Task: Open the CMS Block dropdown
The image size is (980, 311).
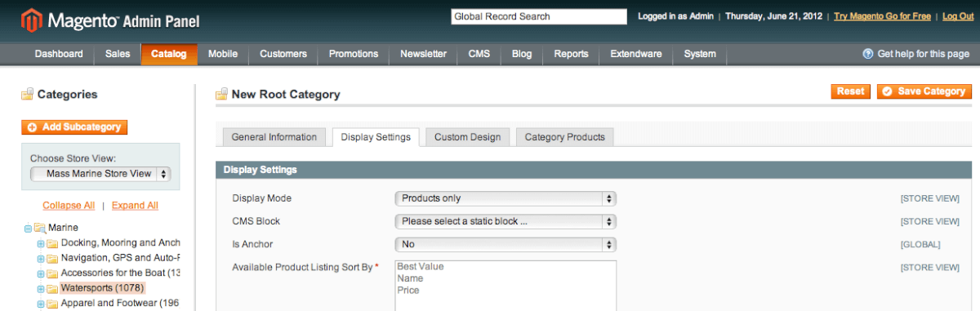Action: point(505,221)
